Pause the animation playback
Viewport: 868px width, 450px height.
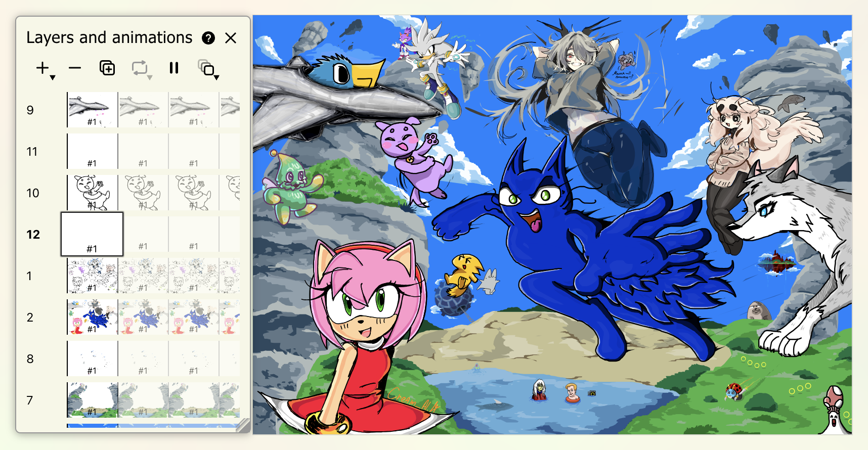174,68
